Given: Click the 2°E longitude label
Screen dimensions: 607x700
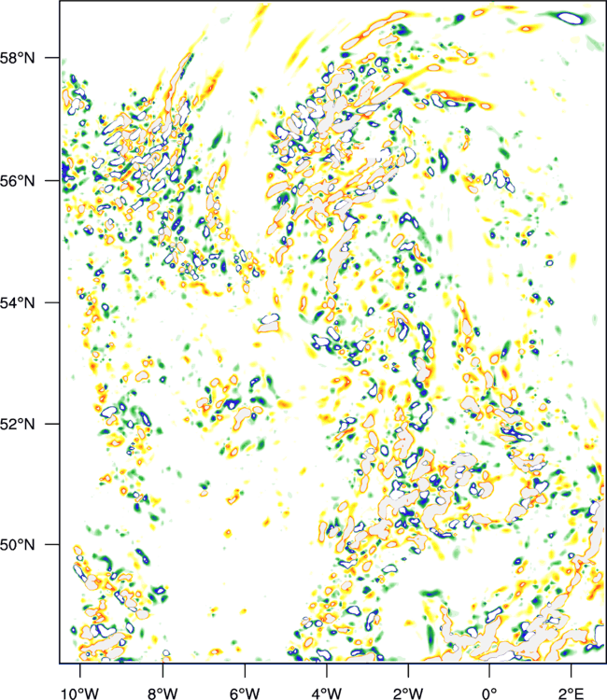Looking at the screenshot, I should tap(571, 693).
